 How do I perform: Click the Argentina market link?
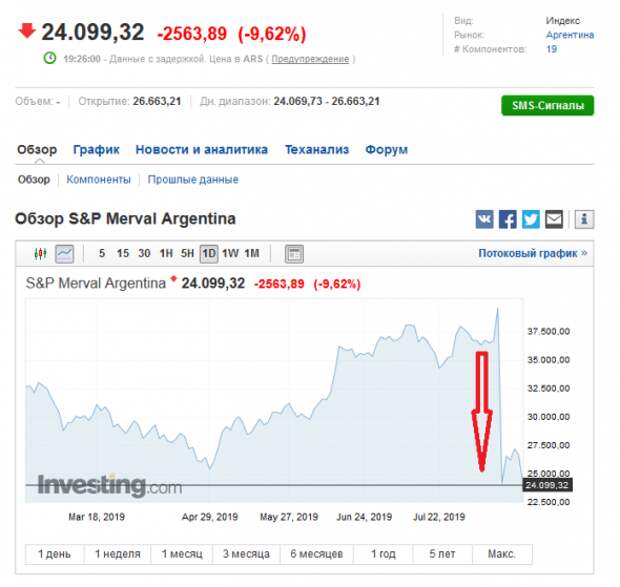tap(569, 35)
